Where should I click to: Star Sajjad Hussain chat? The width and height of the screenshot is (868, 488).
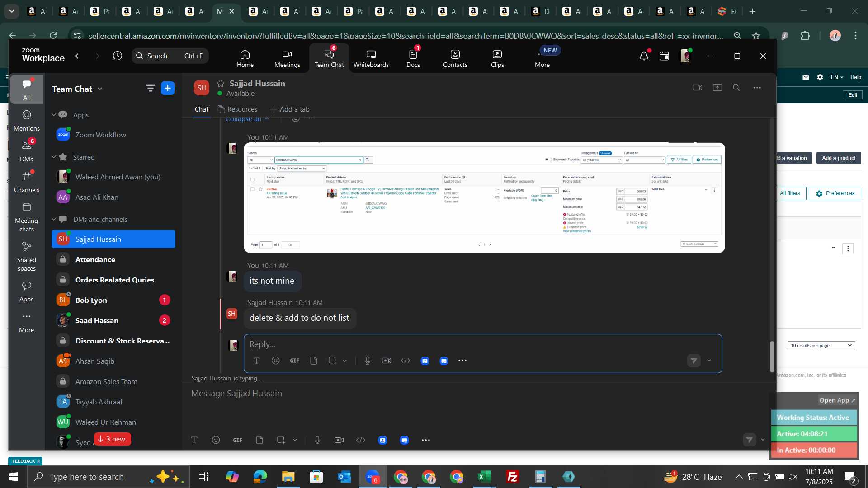pos(221,83)
